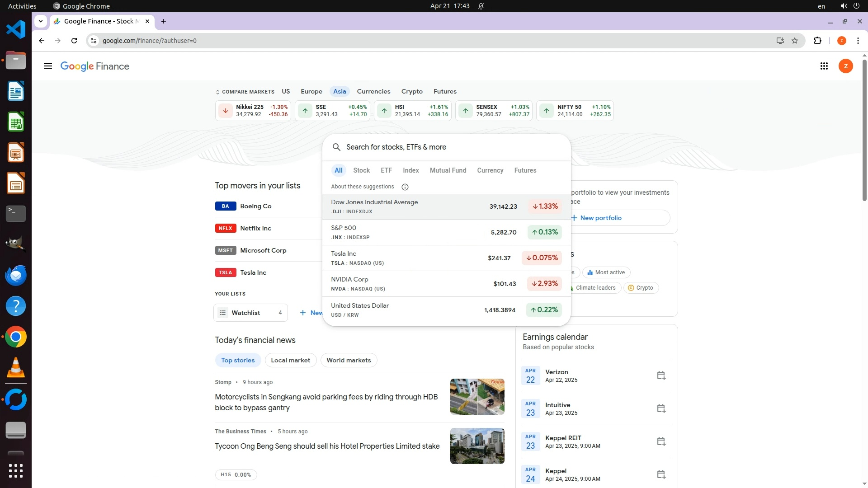Screen dimensions: 868x488
Task: Filter search suggestions by ETF
Action: 386,170
